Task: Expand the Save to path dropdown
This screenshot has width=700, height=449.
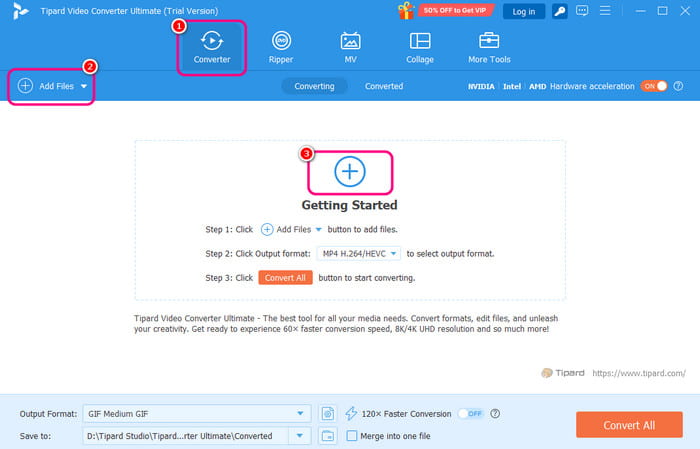Action: pyautogui.click(x=299, y=435)
